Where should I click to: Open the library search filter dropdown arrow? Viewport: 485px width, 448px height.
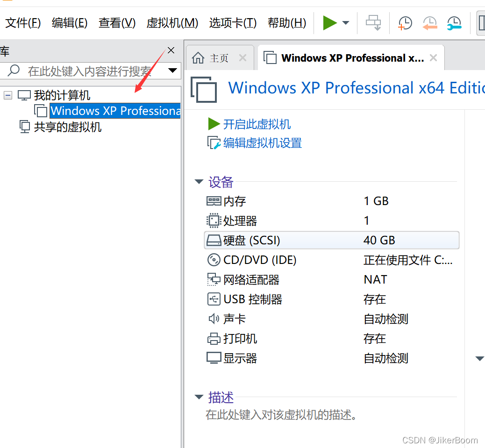172,71
